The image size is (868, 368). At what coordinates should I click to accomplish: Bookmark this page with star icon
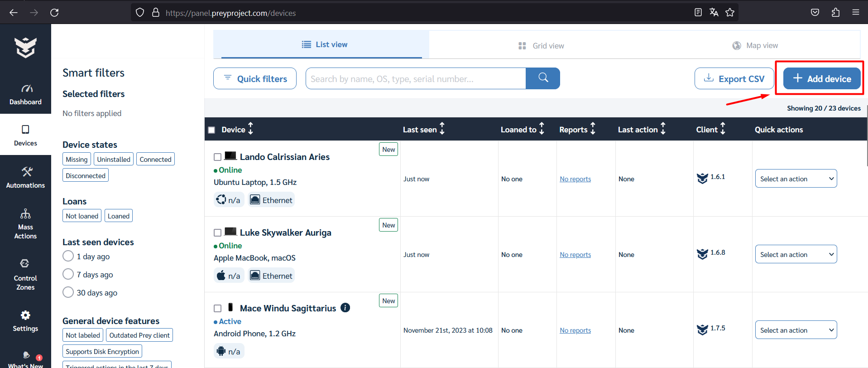(x=730, y=13)
